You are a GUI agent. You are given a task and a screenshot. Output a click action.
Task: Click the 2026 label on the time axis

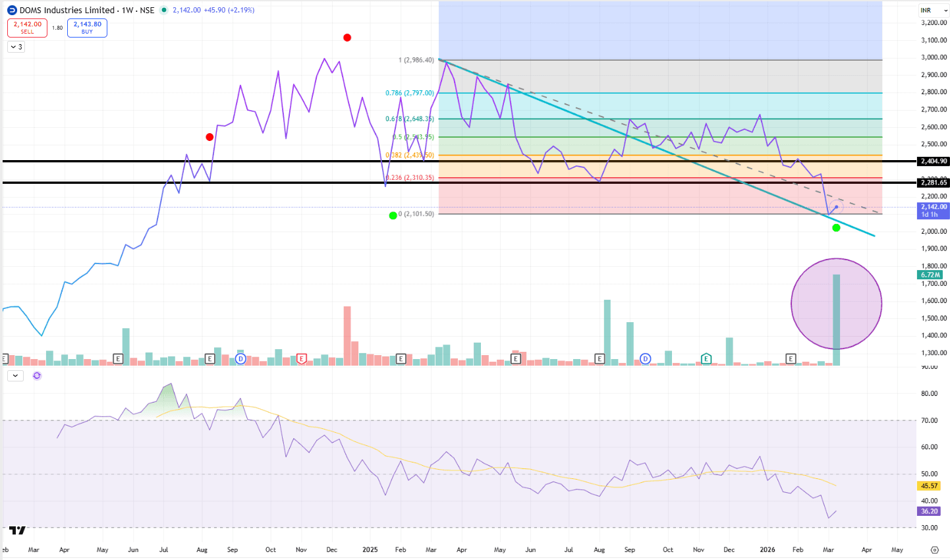point(768,549)
